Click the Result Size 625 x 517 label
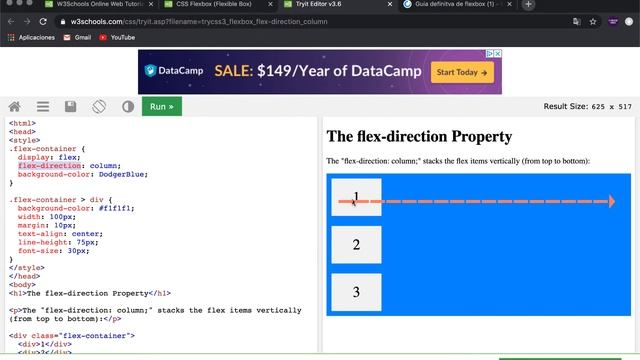Viewport: 640px width, 360px height. 587,107
